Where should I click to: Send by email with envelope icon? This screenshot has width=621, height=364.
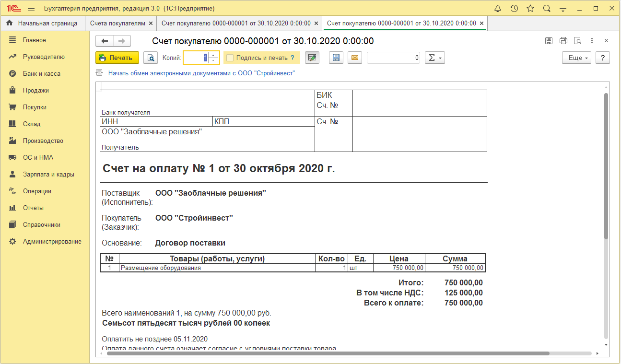pos(355,58)
